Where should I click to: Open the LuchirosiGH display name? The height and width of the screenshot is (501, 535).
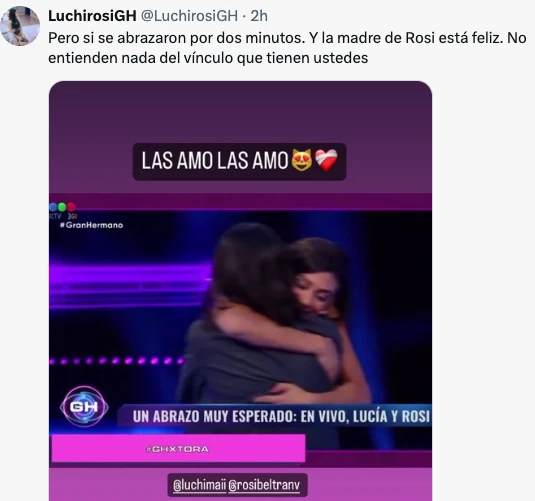(x=92, y=16)
